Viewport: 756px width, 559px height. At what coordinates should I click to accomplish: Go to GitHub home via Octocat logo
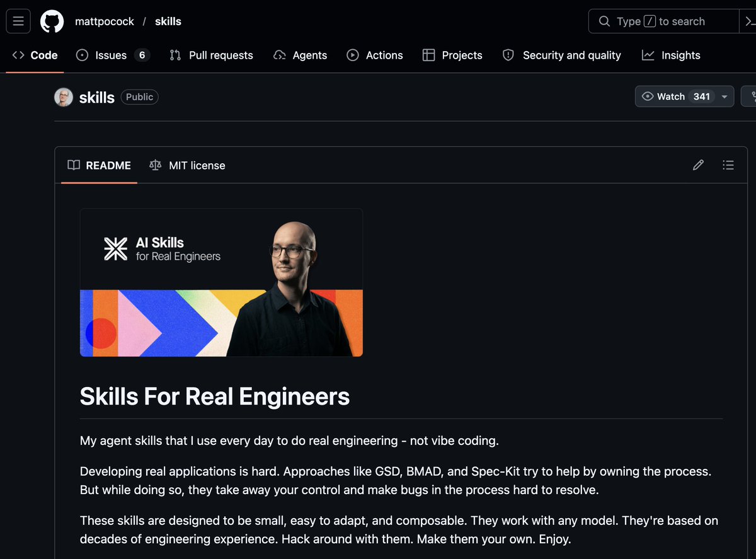coord(52,21)
